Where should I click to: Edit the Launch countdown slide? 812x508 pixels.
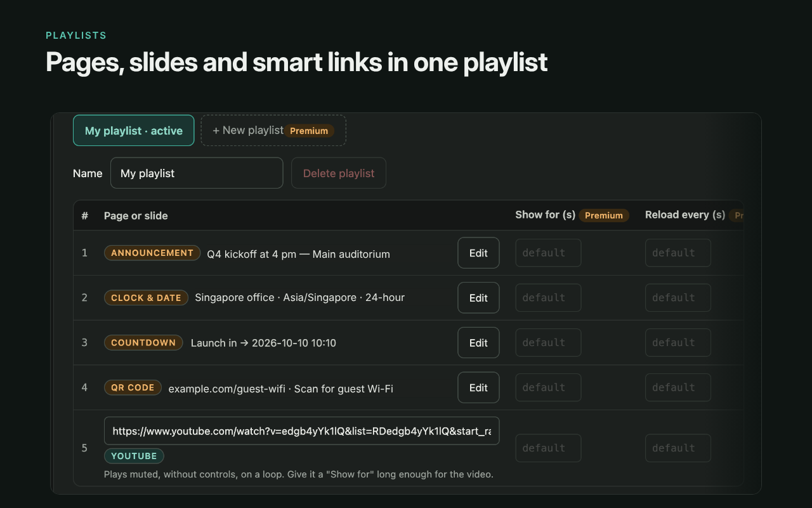click(478, 343)
